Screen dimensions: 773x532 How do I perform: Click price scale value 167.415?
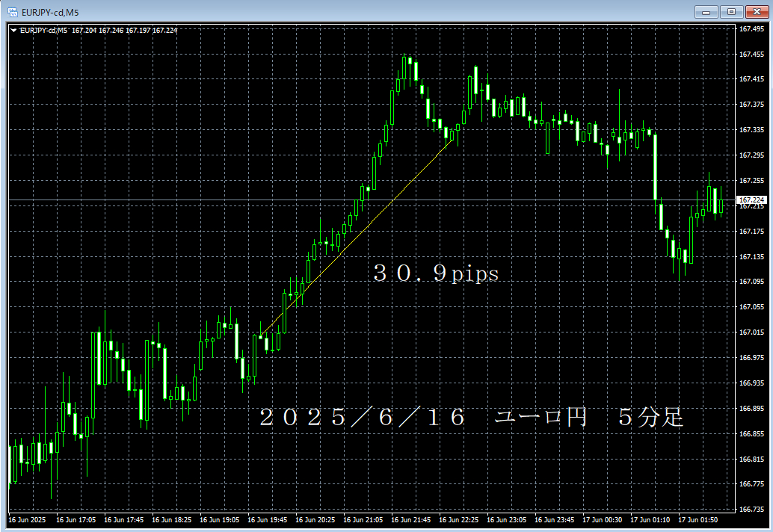[751, 78]
